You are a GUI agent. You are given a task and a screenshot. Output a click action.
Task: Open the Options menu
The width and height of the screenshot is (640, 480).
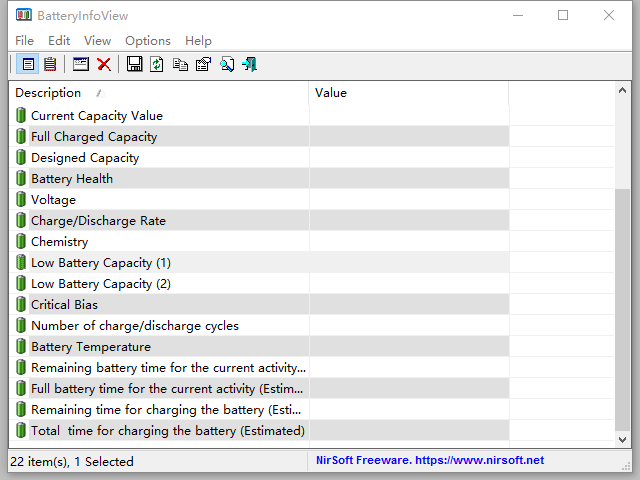147,41
